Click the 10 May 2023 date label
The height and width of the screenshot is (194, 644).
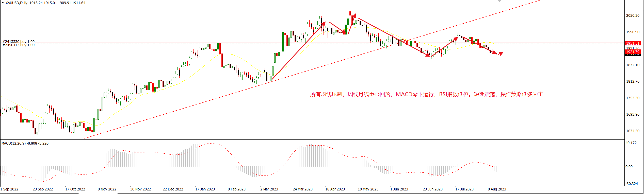point(368,189)
